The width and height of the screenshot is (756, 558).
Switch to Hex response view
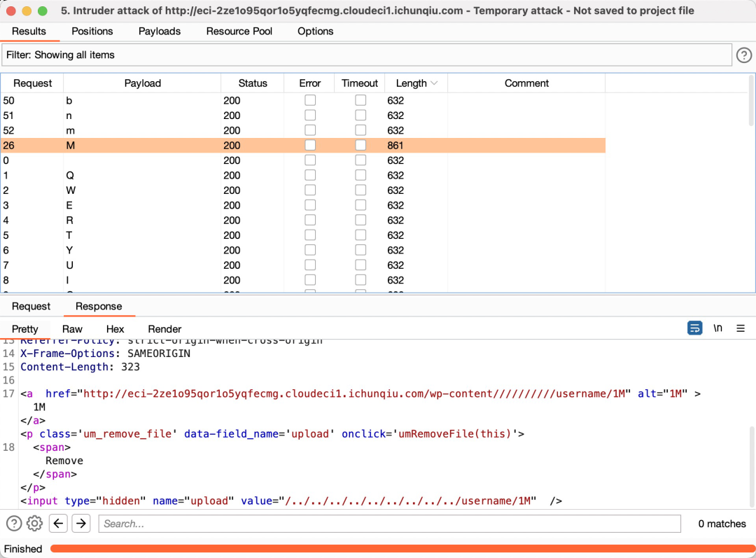pyautogui.click(x=115, y=329)
